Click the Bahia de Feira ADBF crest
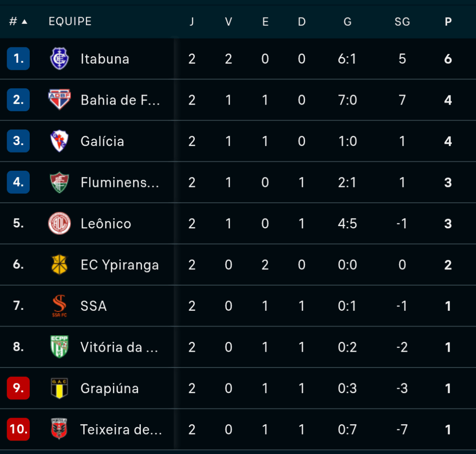The width and height of the screenshot is (476, 454). [59, 100]
